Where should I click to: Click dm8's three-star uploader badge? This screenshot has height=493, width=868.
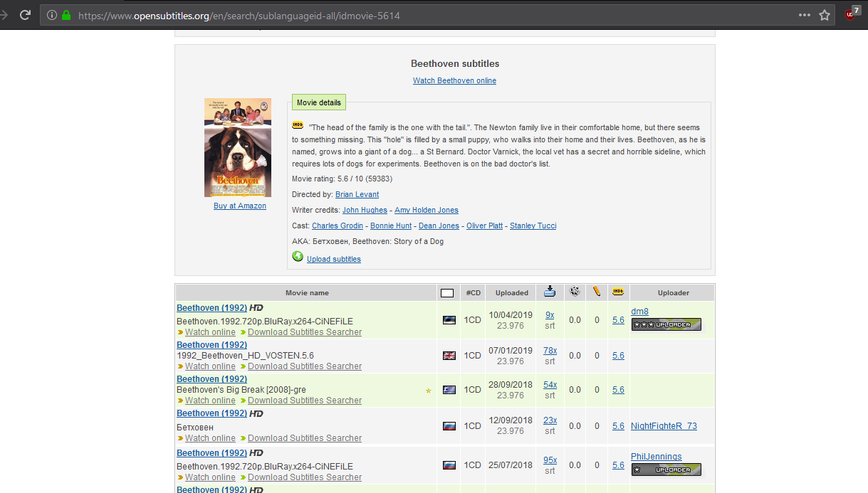pyautogui.click(x=666, y=324)
